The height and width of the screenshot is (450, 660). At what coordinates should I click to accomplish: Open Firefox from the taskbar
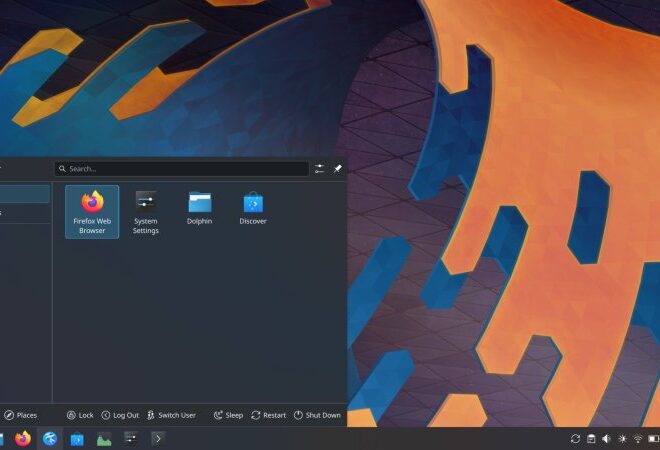point(23,439)
